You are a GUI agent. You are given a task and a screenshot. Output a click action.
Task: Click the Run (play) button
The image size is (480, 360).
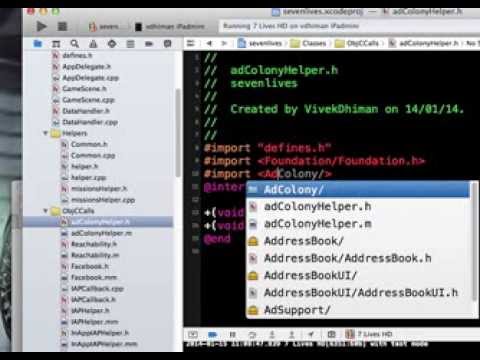(41, 26)
